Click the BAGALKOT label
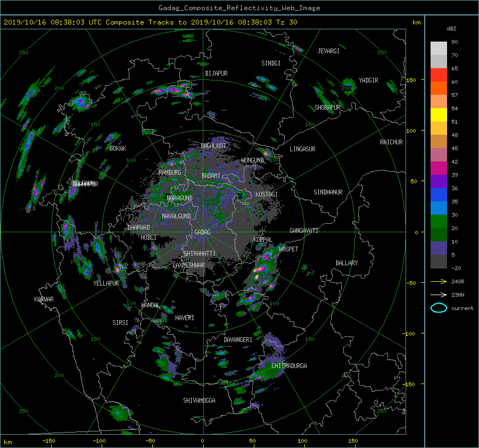479x448 pixels. pos(213,146)
